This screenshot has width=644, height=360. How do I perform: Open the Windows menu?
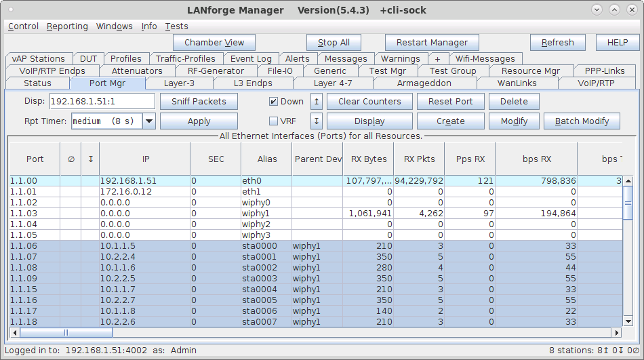point(114,26)
